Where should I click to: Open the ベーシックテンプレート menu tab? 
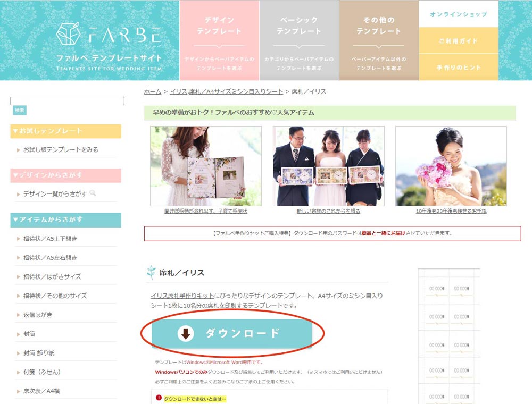click(x=299, y=40)
